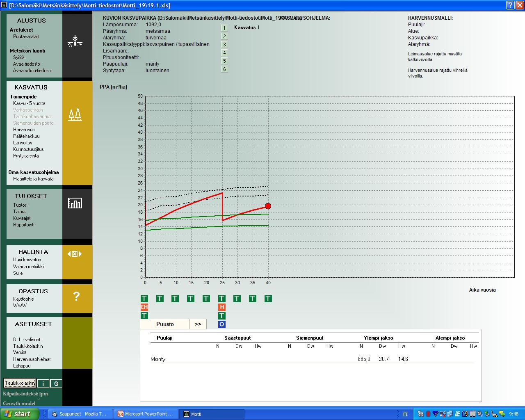Image resolution: width=525 pixels, height=420 pixels.
Task: Open DLL - valinnat settings
Action: point(27,340)
